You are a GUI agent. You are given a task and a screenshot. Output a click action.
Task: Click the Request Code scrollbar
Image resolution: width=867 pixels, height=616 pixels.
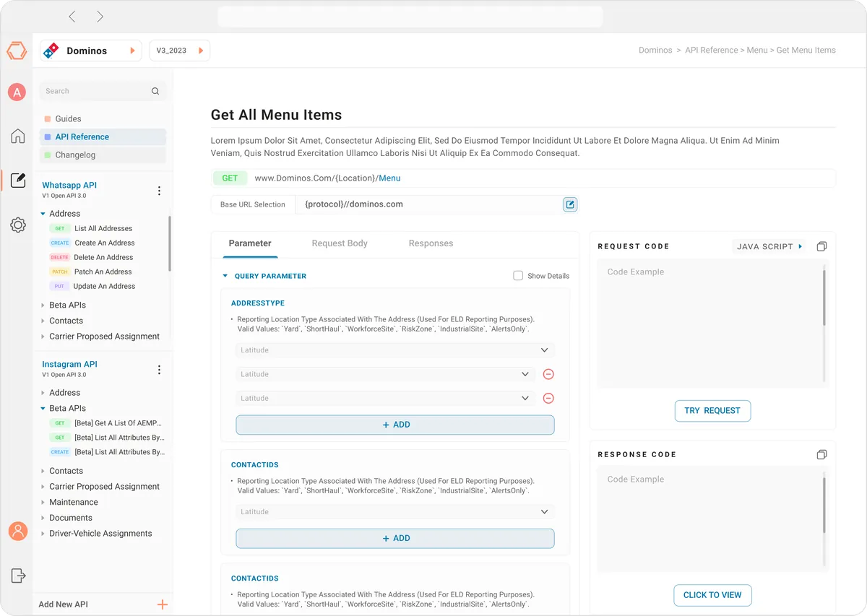coord(824,298)
